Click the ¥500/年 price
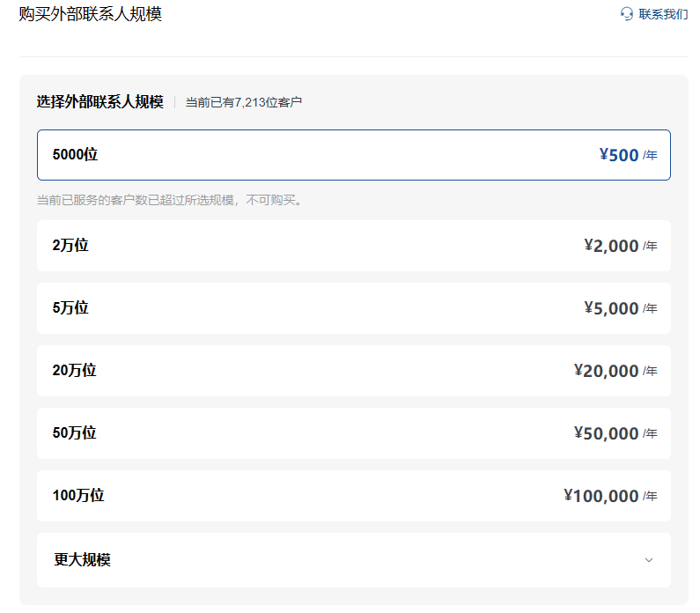 point(627,156)
